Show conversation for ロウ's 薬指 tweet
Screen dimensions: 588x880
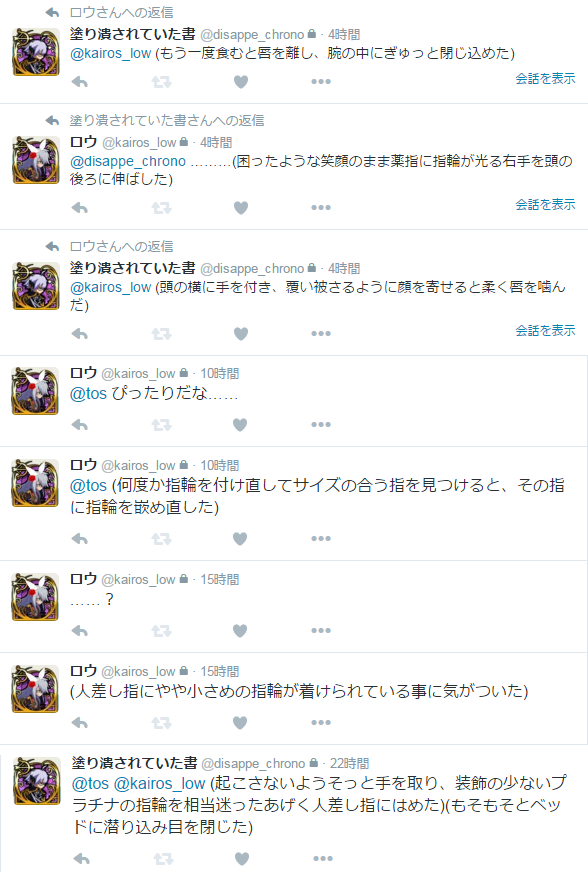(x=545, y=204)
